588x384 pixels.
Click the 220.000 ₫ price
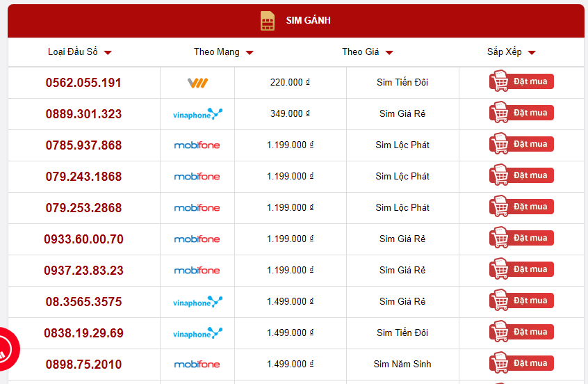[290, 82]
